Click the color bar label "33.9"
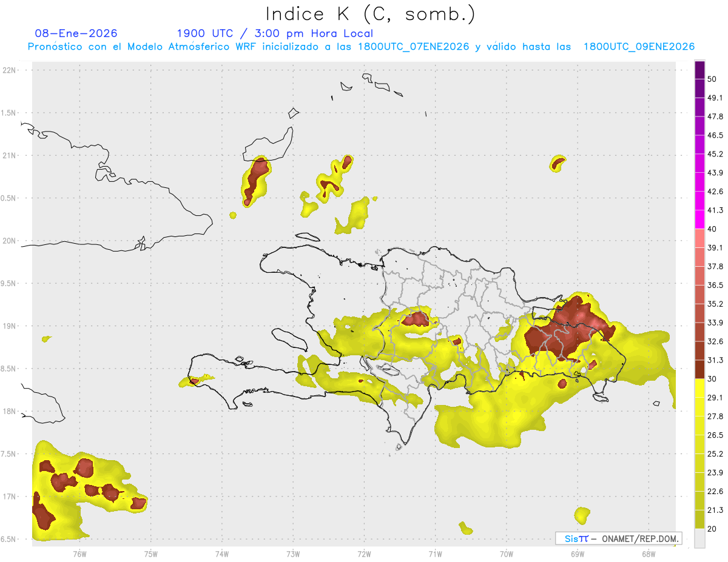This screenshot has width=728, height=562. pos(715,323)
